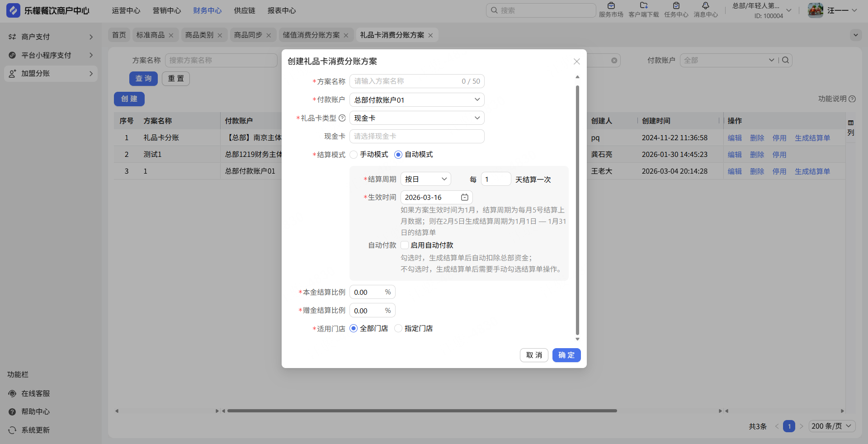The width and height of the screenshot is (868, 444).
Task: Open the 服务市场 service market icon
Action: (611, 6)
